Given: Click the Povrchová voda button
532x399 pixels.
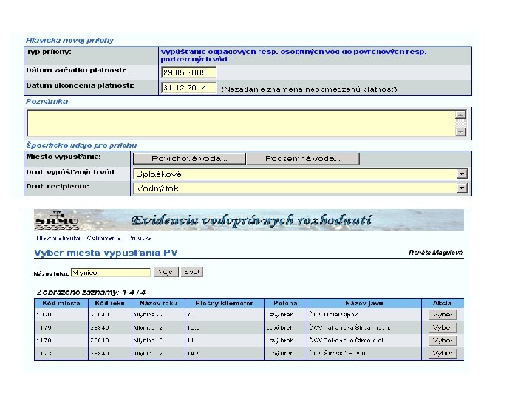Looking at the screenshot, I should (x=189, y=158).
